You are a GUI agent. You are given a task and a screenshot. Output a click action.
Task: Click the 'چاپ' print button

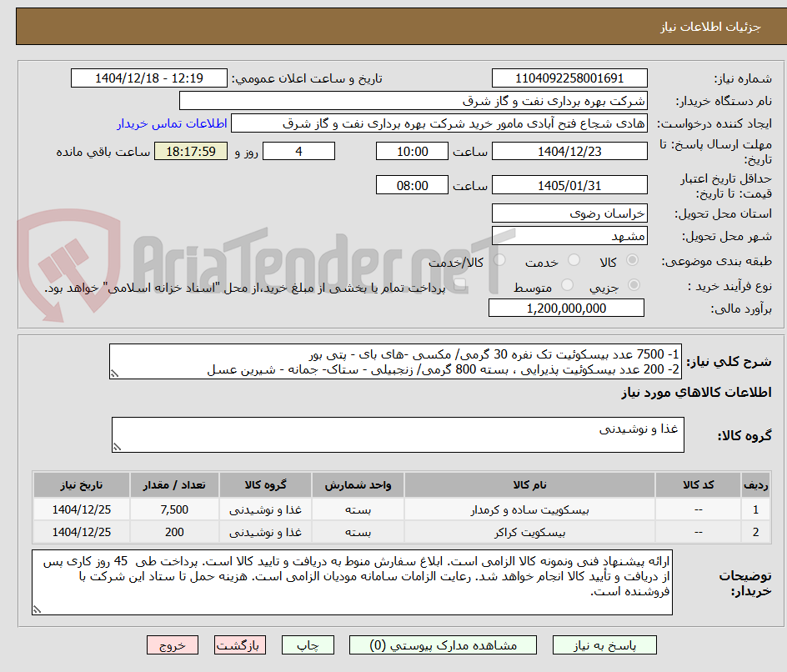(x=308, y=645)
